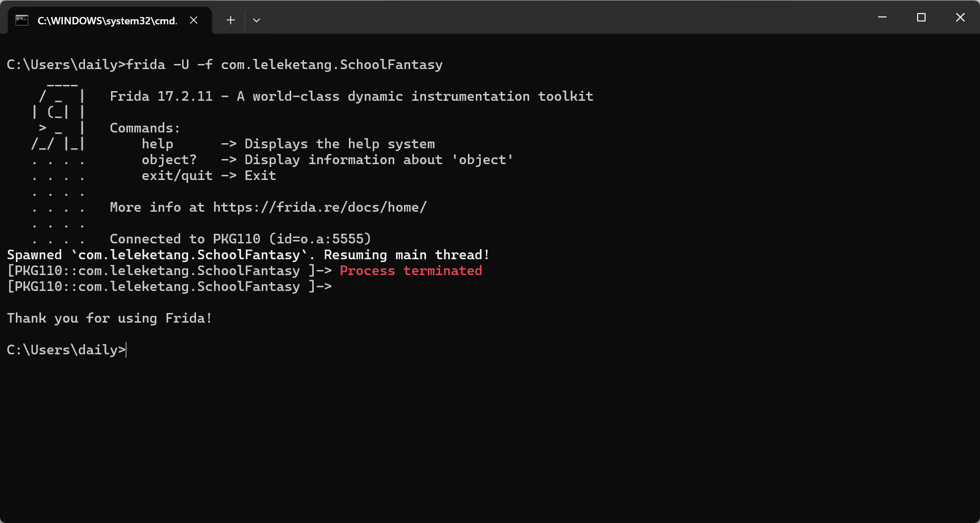Click the 'Thank you for using Frida!' line

coord(109,319)
